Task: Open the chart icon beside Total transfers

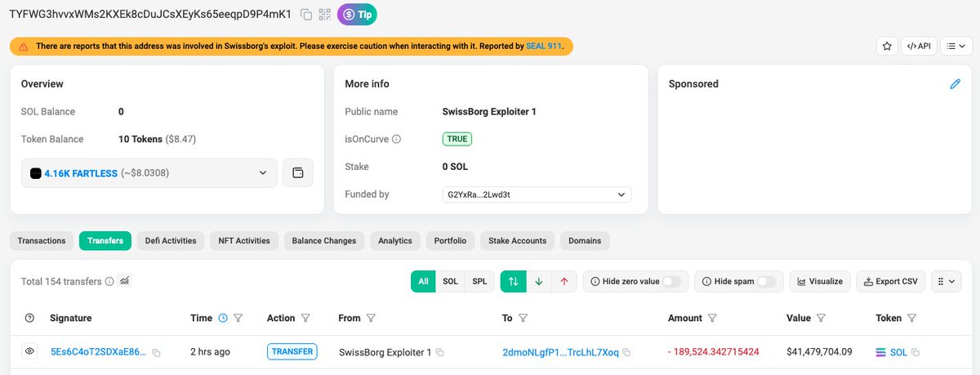Action: (124, 281)
